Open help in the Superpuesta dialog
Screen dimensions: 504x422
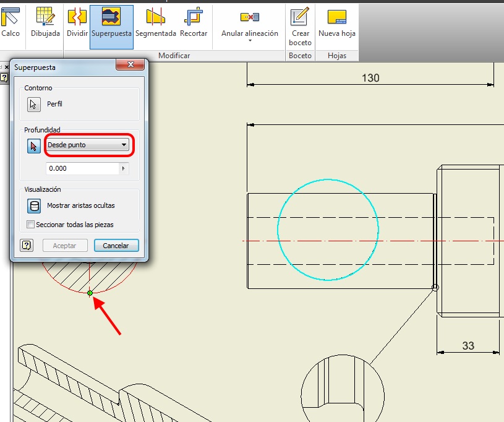27,246
